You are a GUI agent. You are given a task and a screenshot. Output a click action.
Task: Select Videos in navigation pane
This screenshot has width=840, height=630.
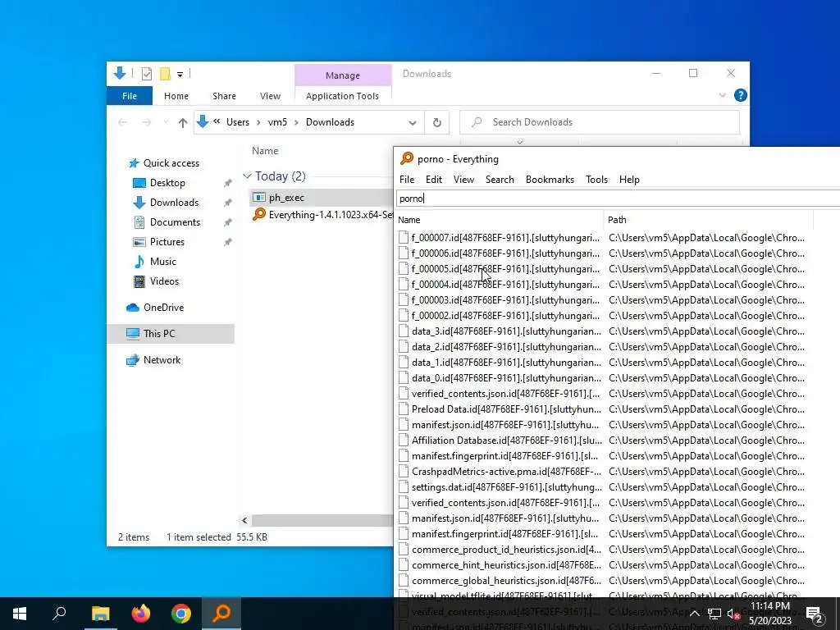[x=164, y=281]
